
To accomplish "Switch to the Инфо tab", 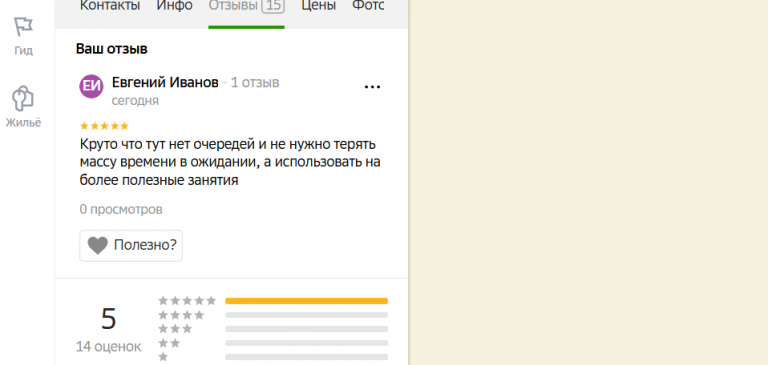I will 174,6.
